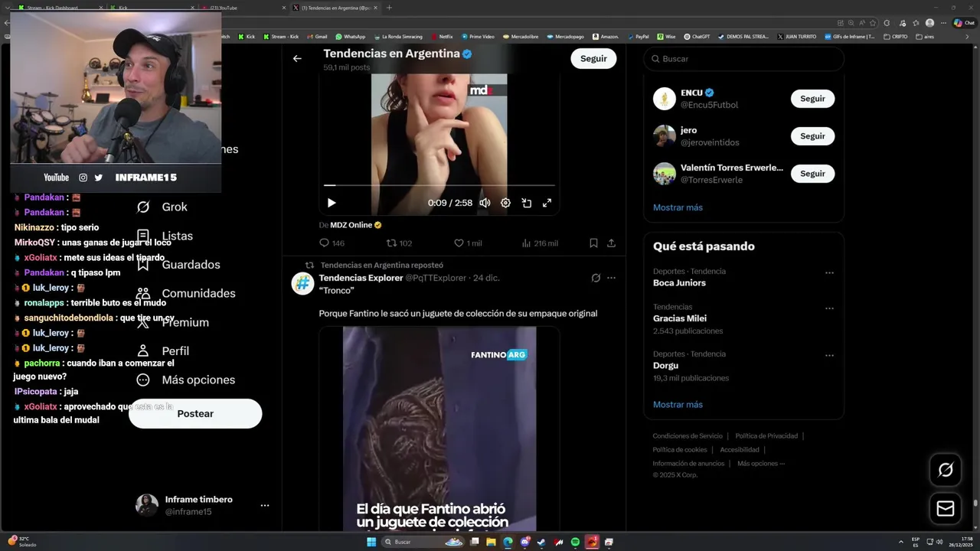Open File Explorer from the taskbar
Viewport: 980px width, 551px height.
point(491,542)
